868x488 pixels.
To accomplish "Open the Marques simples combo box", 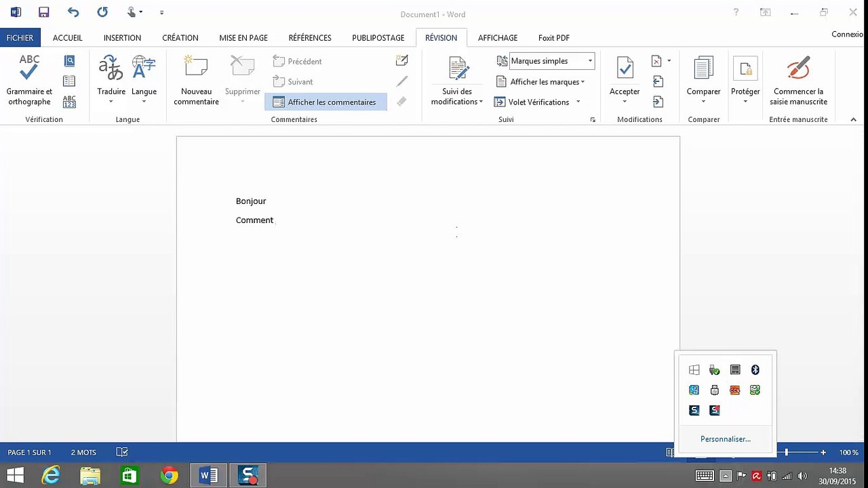I will (552, 61).
